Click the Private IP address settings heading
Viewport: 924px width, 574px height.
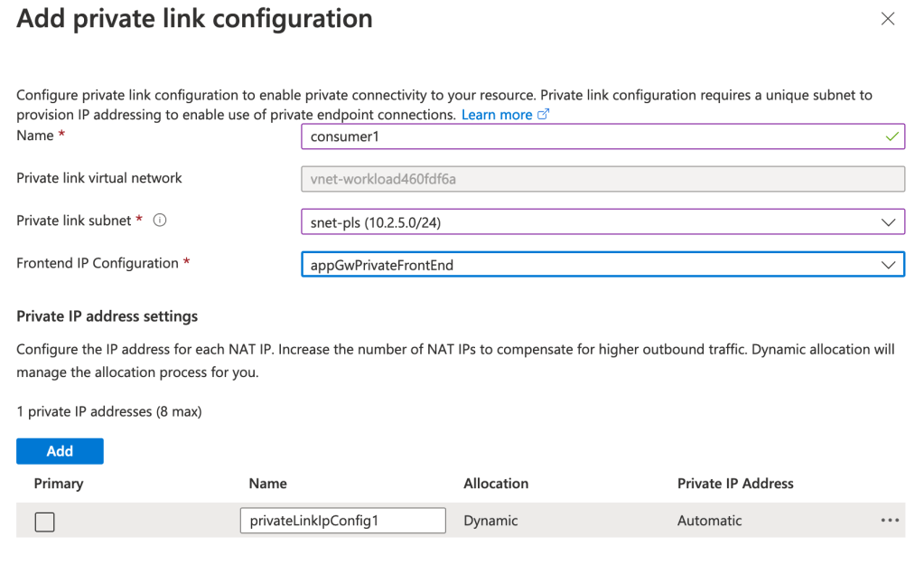107,316
